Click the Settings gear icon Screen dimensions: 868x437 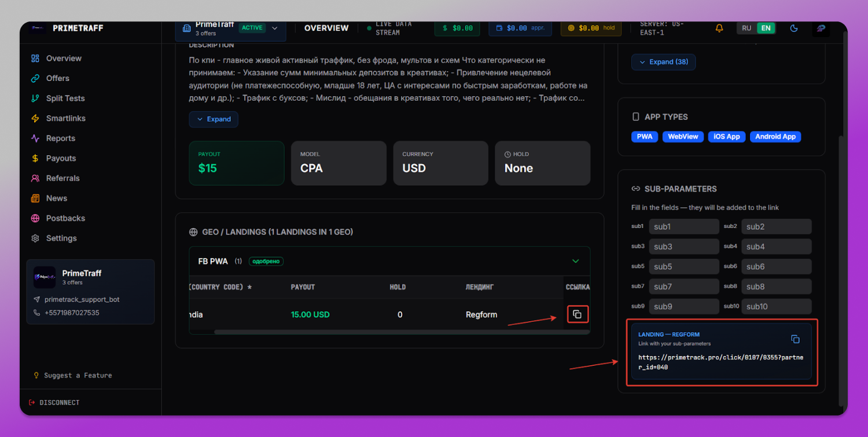coord(35,238)
